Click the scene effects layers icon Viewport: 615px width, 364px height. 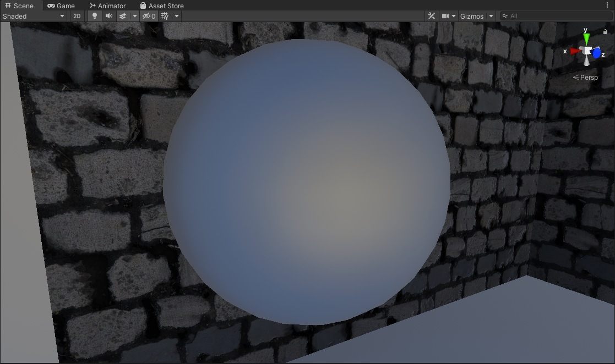pyautogui.click(x=123, y=16)
